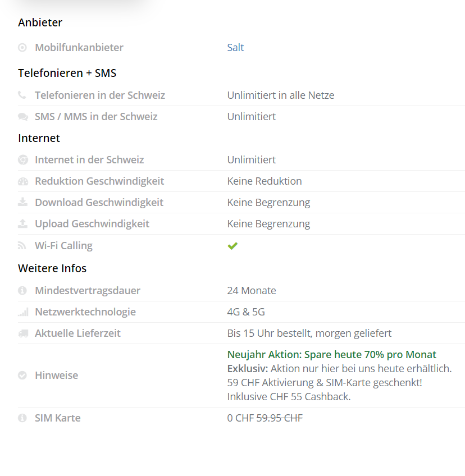Click the strikethrough 59.95 CHF price
The width and height of the screenshot is (465, 476).
point(279,418)
